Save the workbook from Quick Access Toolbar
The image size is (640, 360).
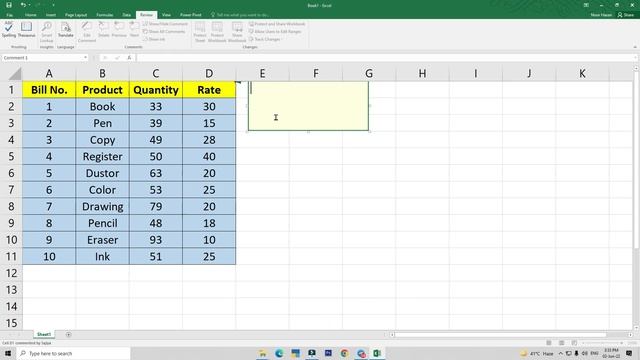pos(9,5)
